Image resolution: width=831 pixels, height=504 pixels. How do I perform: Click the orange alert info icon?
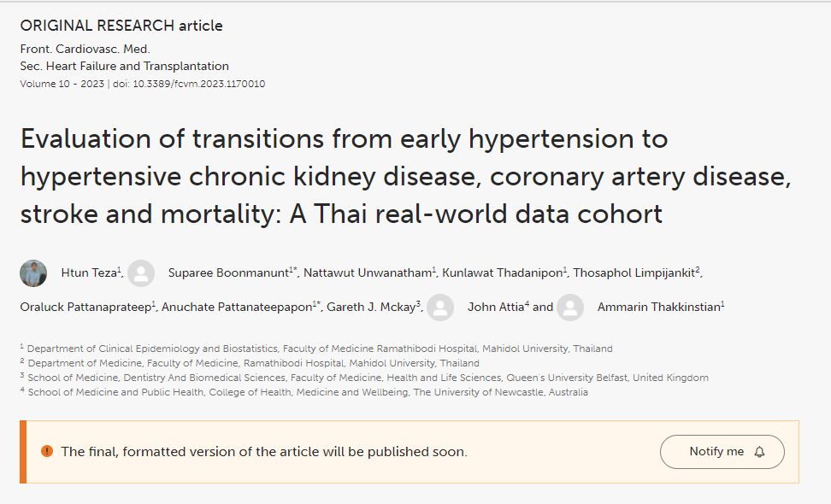[46, 451]
